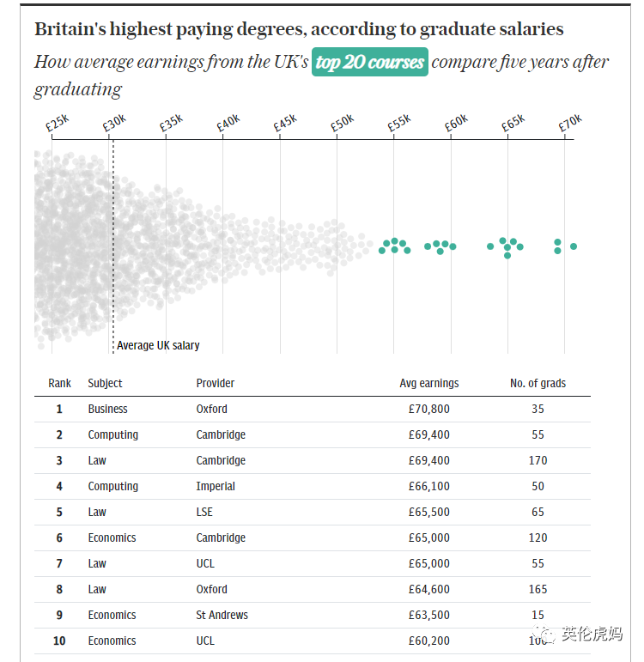Select the £63,500 earnings value
Screen dimensions: 644x662
click(x=428, y=615)
